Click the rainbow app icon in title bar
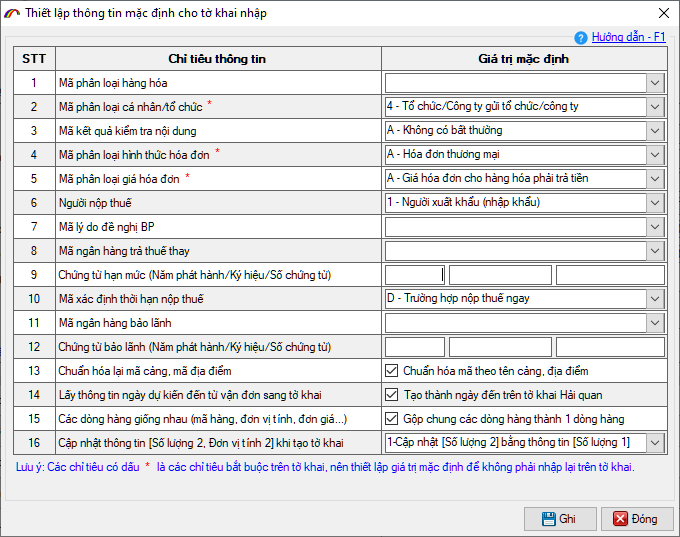680x537 pixels. pyautogui.click(x=12, y=13)
